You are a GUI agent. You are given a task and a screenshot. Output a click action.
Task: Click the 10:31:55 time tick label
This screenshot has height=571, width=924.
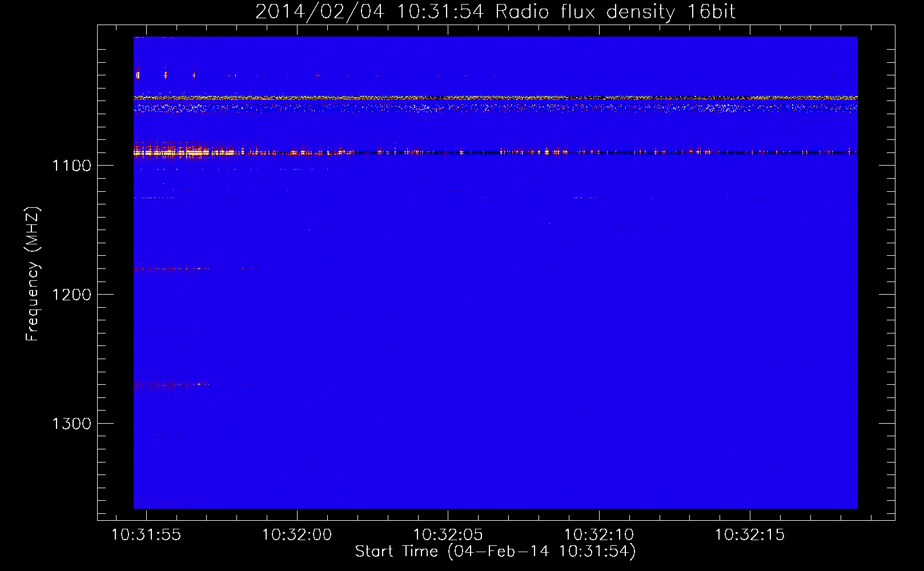click(x=146, y=535)
